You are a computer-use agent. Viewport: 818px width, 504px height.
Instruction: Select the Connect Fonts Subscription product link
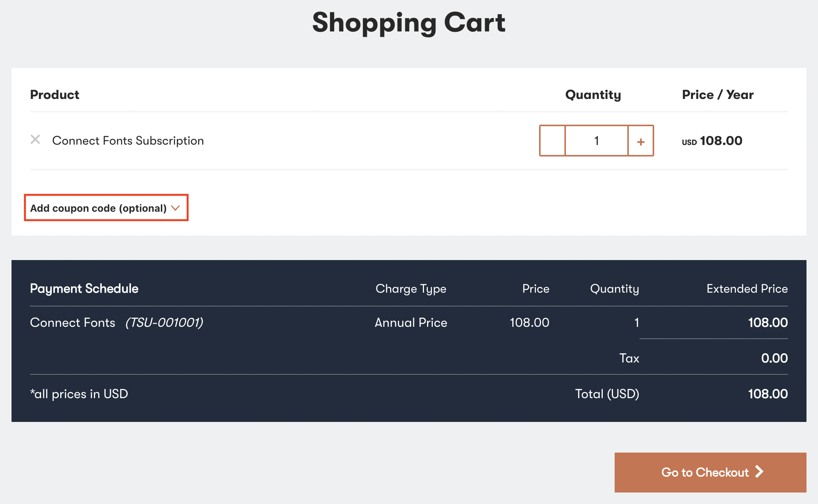tap(128, 140)
